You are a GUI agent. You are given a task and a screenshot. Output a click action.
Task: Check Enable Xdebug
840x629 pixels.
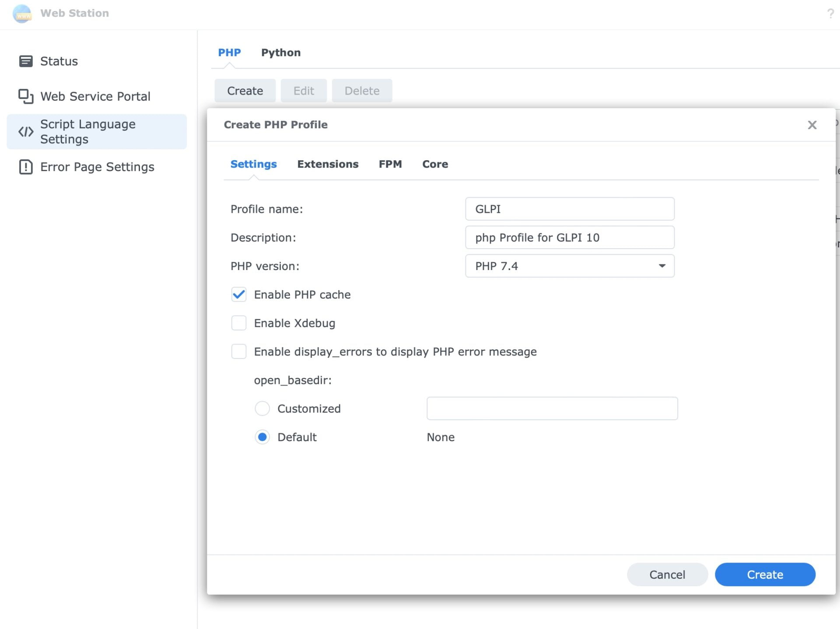239,323
